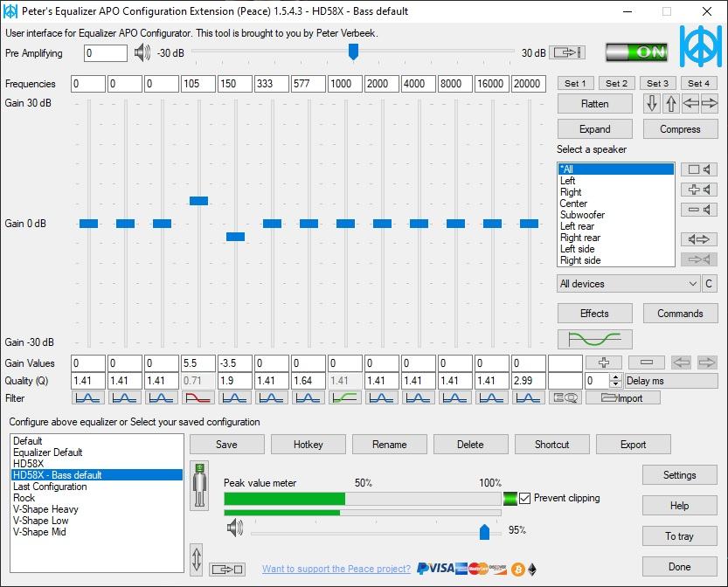Click the filter type icon under 20000 Hz
This screenshot has height=587, width=728.
(529, 397)
